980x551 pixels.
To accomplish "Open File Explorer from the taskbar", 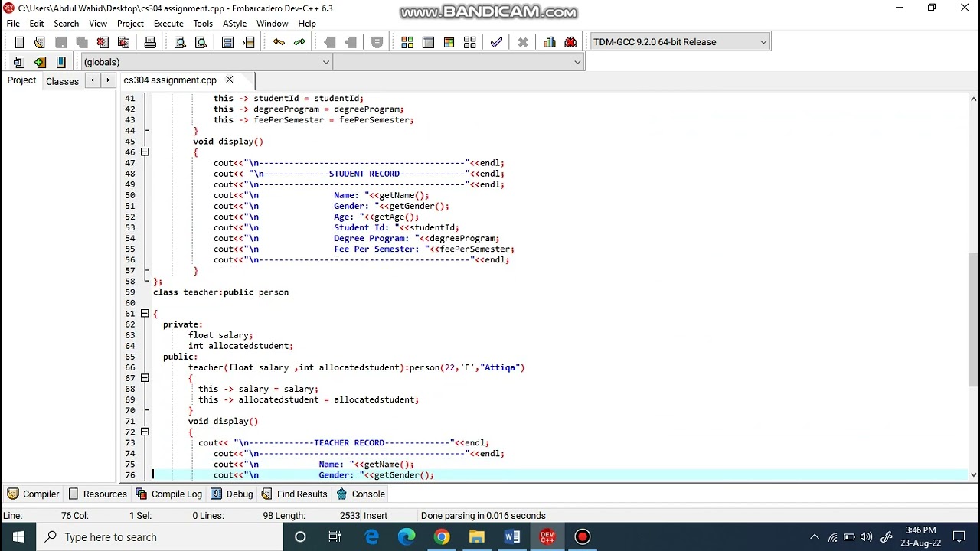I will [477, 536].
